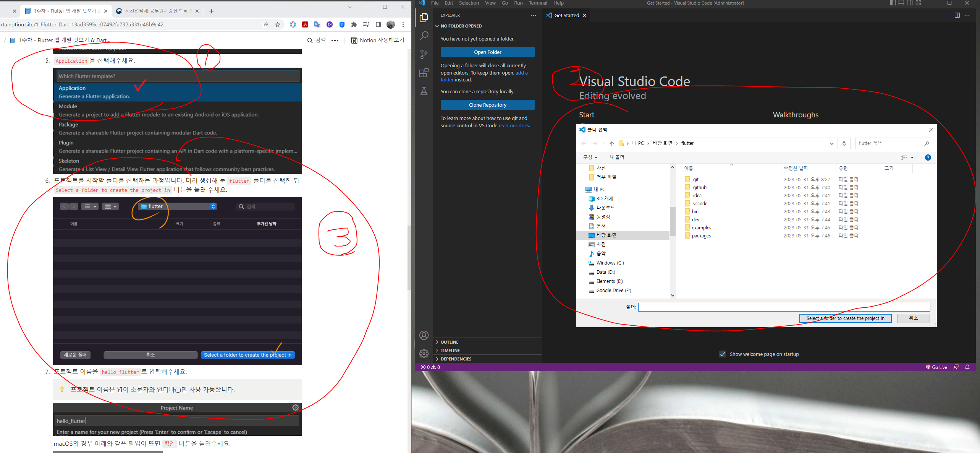Toggle the Chrome side panel button
Image resolution: width=980 pixels, height=453 pixels.
(x=378, y=24)
